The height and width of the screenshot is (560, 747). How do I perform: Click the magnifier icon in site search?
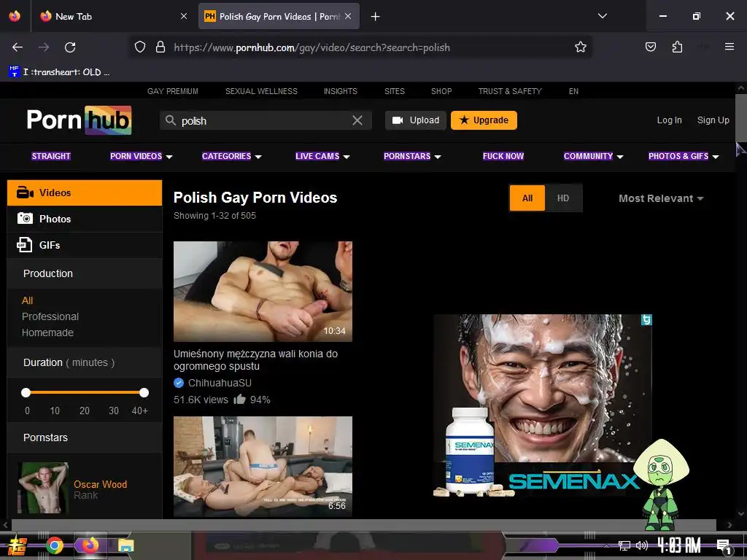click(171, 120)
